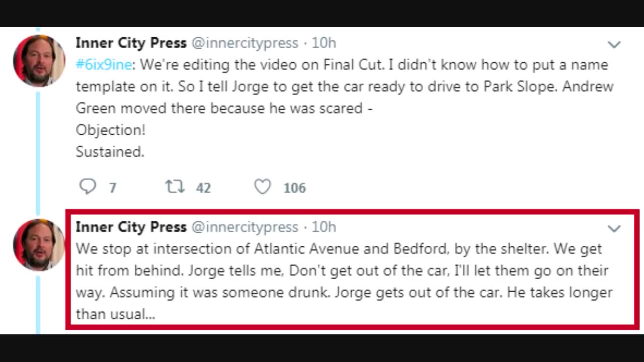The width and height of the screenshot is (644, 362).
Task: Click the retweet count of 42
Action: [203, 188]
